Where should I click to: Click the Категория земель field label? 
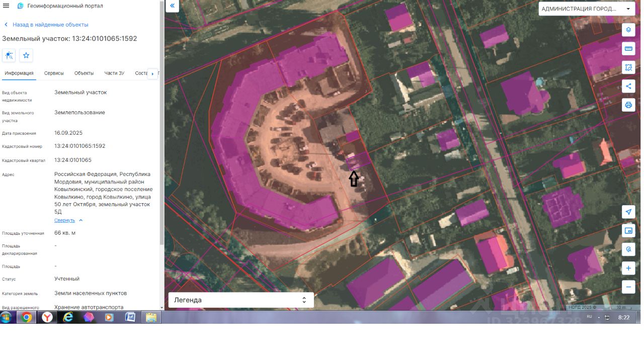pos(21,294)
